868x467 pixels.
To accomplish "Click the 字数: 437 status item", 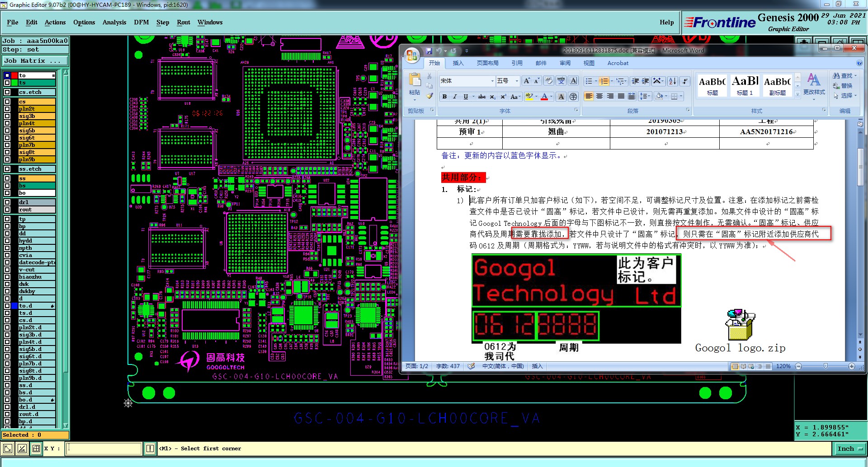I will coord(448,366).
